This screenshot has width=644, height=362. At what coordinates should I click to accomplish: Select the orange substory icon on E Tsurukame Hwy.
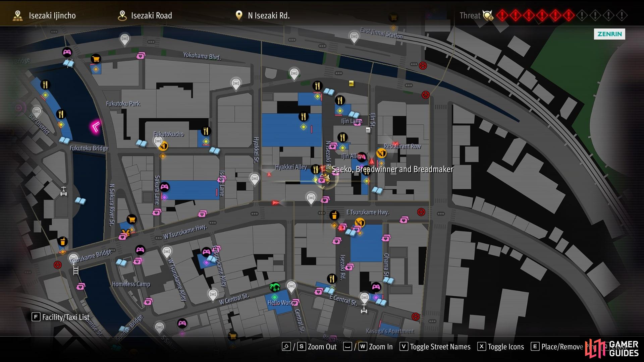(x=360, y=223)
